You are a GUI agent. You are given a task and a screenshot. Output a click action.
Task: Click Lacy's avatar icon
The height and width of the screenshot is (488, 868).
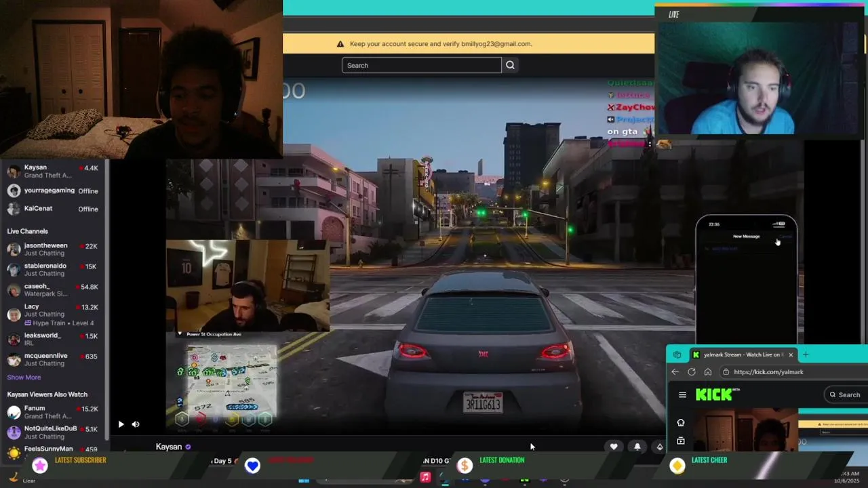pyautogui.click(x=14, y=314)
